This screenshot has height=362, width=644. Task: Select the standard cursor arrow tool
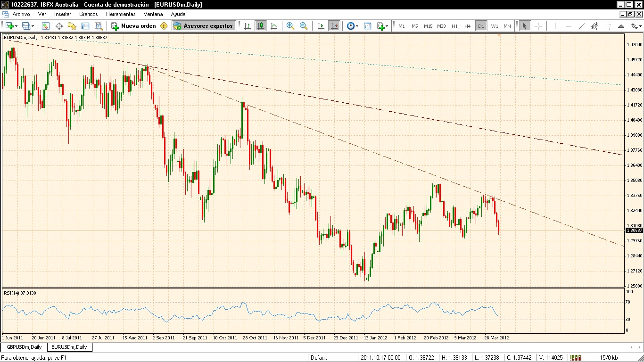pos(524,26)
